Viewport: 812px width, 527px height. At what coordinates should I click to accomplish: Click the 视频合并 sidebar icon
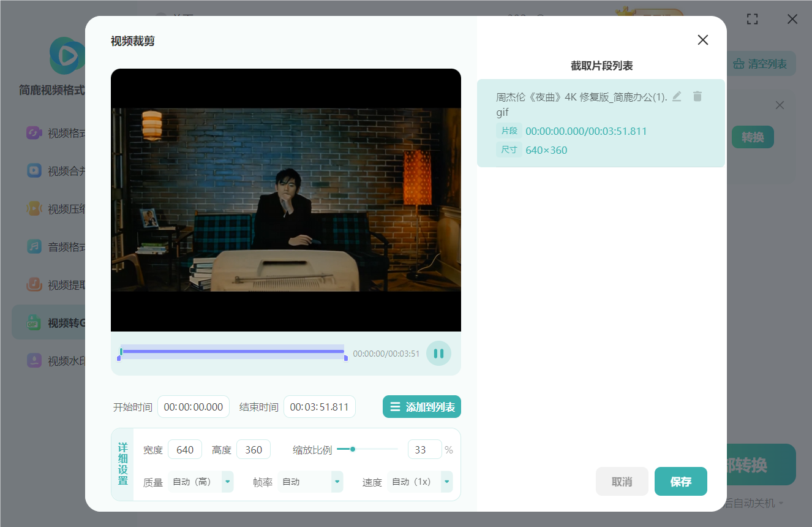34,171
